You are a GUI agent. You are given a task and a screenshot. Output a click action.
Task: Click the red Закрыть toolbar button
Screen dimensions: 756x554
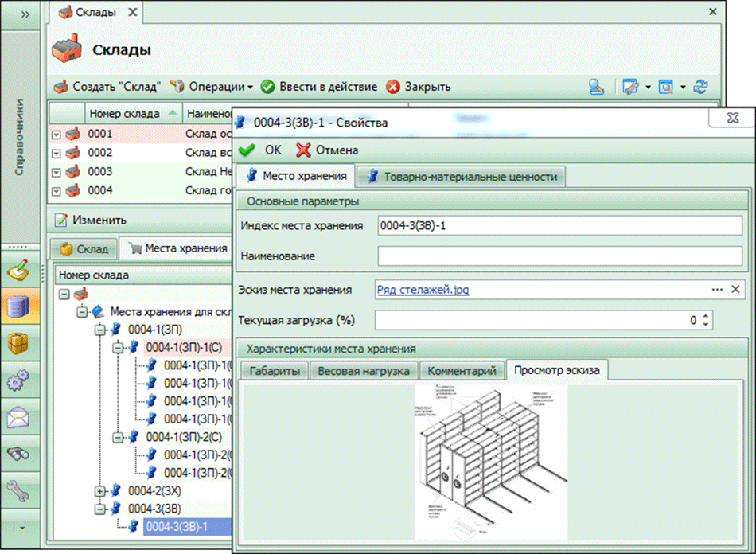pos(418,87)
